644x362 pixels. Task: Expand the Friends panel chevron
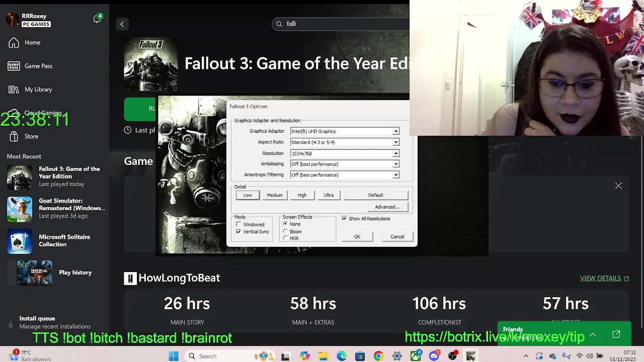tap(593, 335)
